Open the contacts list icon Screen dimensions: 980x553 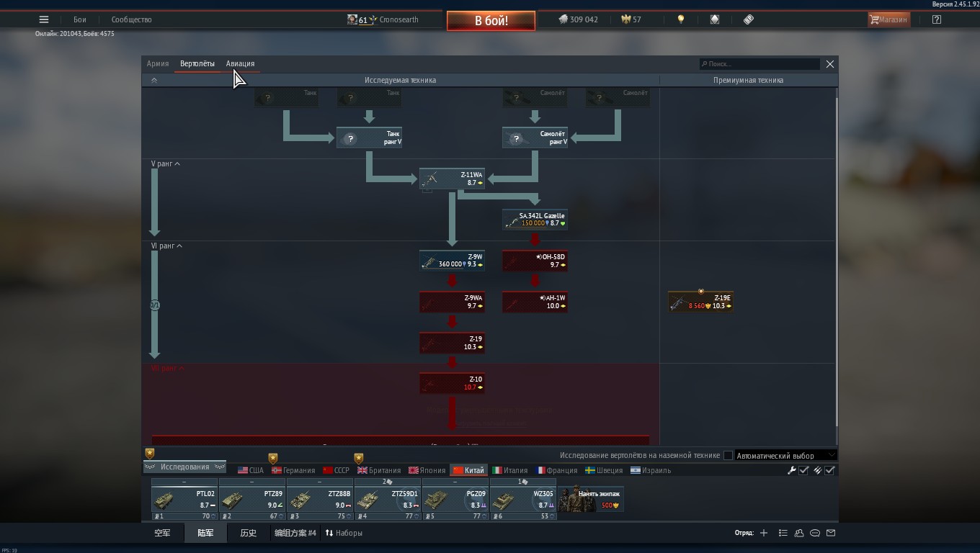click(x=799, y=533)
